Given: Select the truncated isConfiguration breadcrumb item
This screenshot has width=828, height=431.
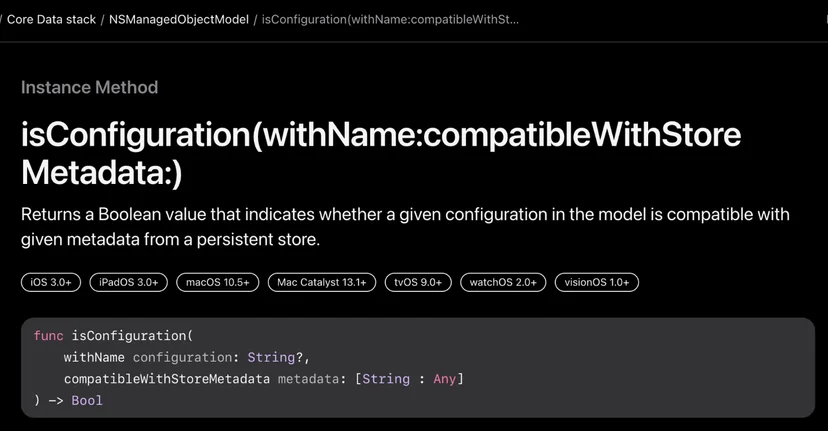Looking at the screenshot, I should 390,20.
